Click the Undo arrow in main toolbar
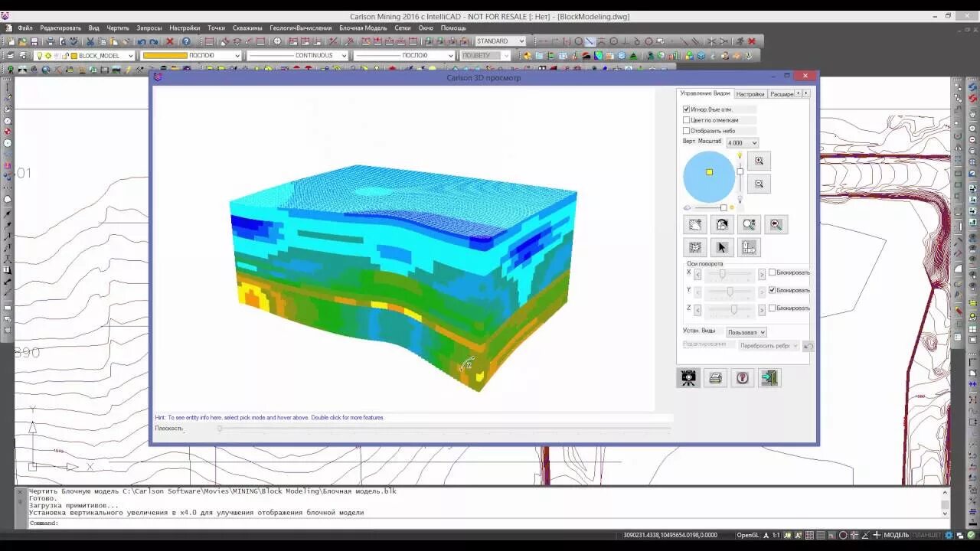The height and width of the screenshot is (551, 980). (x=142, y=41)
